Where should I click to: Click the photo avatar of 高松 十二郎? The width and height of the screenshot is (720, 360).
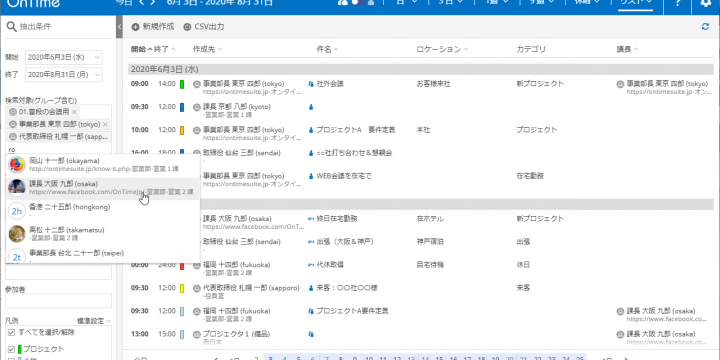pos(17,234)
